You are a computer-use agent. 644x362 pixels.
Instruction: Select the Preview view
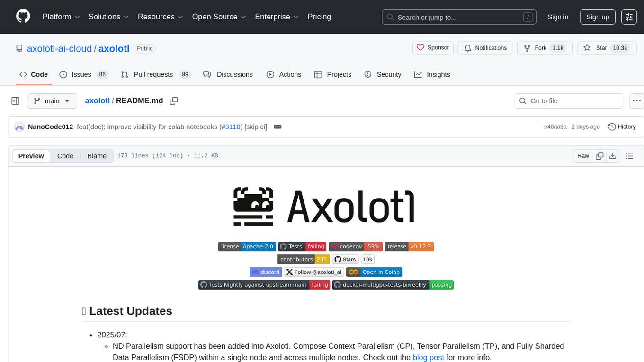coord(31,156)
